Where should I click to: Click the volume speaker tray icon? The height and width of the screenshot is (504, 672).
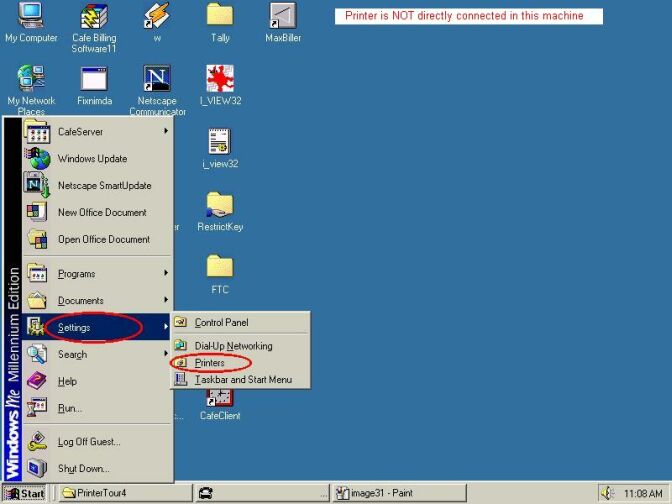point(606,493)
